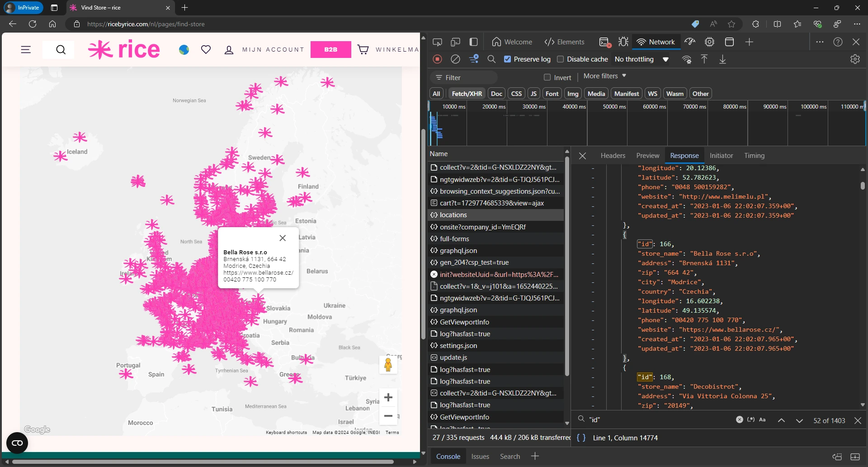The width and height of the screenshot is (868, 467).
Task: Click the record network log button
Action: [437, 59]
